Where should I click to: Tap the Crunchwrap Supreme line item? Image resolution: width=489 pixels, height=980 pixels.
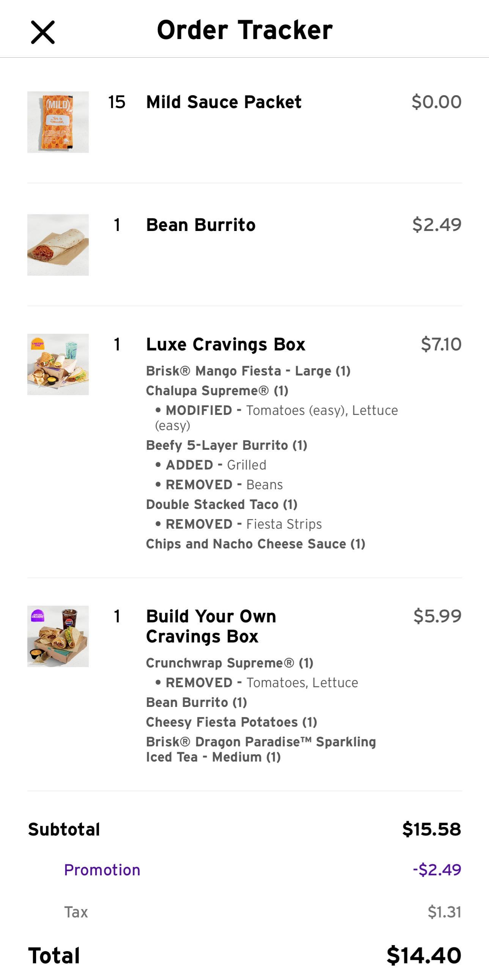click(230, 663)
